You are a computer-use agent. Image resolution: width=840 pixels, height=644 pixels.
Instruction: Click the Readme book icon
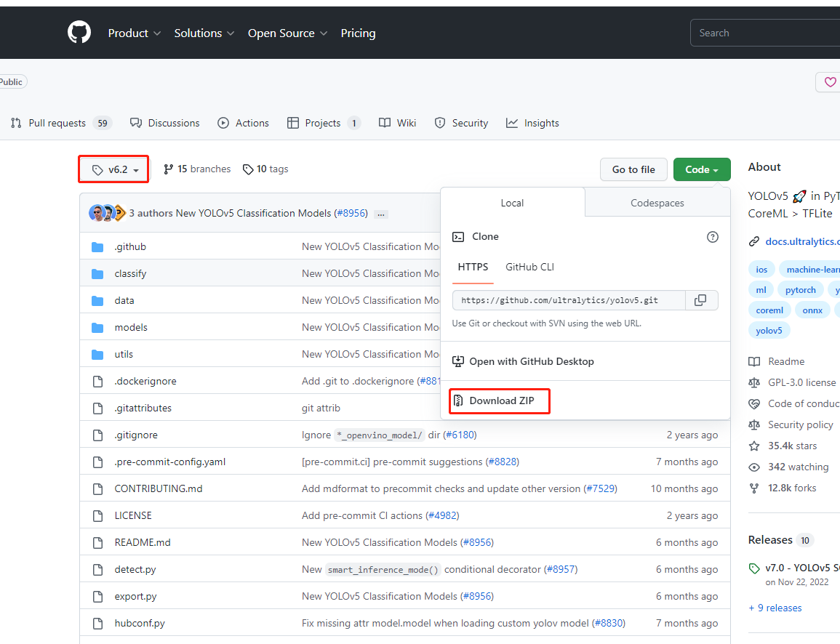(x=754, y=361)
